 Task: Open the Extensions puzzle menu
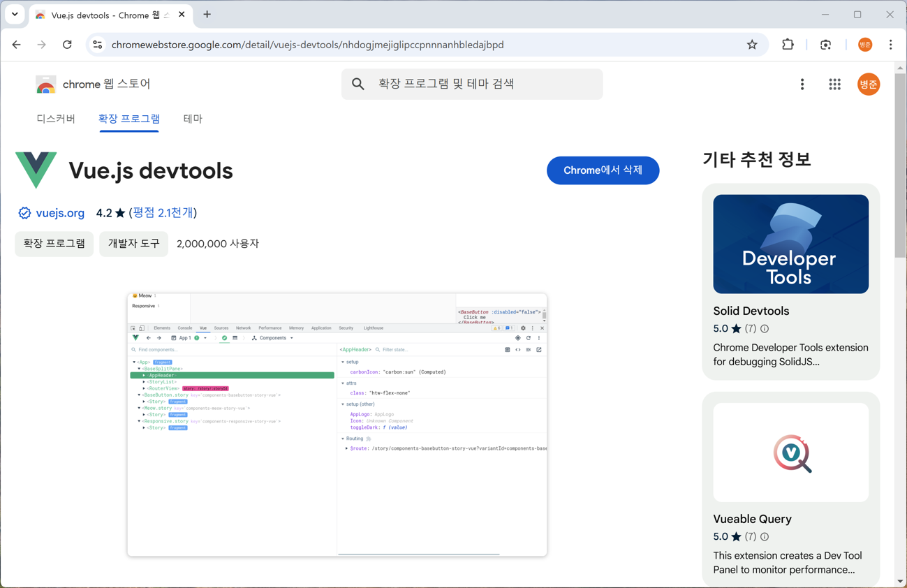coord(788,45)
